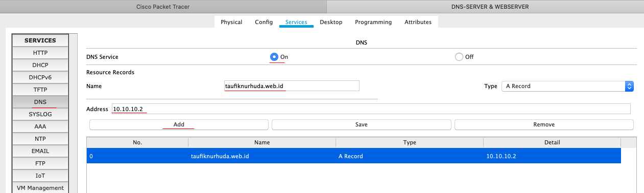Open the HTTP service

click(40, 53)
